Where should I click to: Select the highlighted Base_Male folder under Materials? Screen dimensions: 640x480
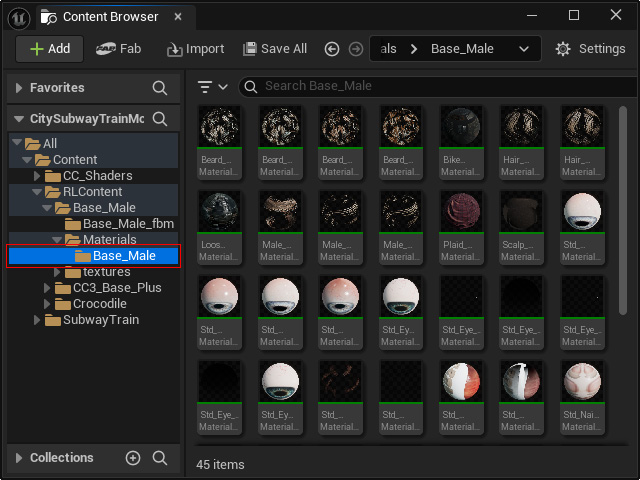point(93,256)
